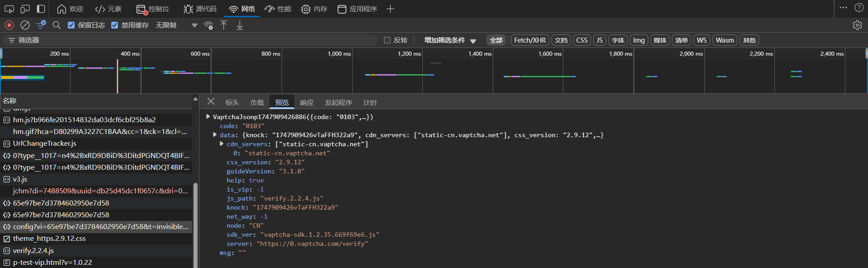Open the 无限制 throttling dropdown
This screenshot has width=868, height=268.
click(x=176, y=25)
